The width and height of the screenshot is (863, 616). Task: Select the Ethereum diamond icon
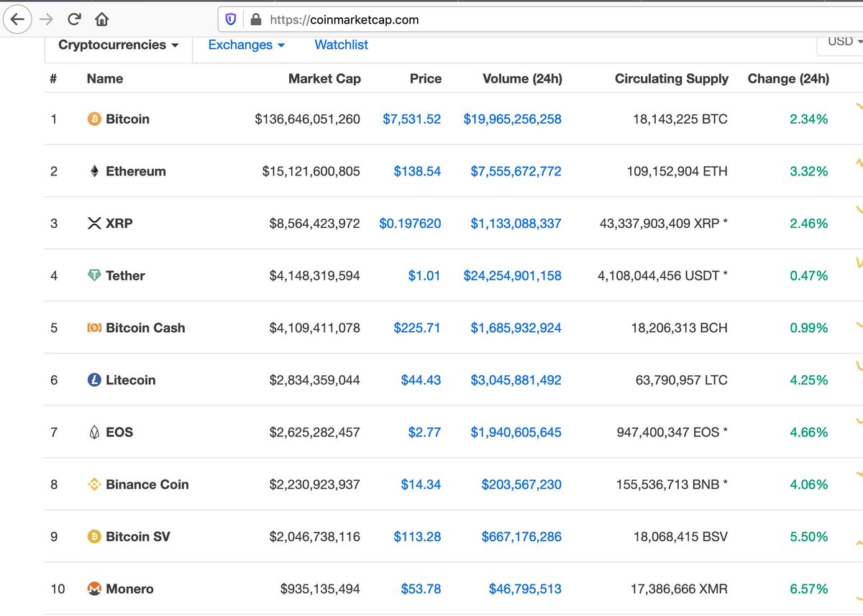94,171
